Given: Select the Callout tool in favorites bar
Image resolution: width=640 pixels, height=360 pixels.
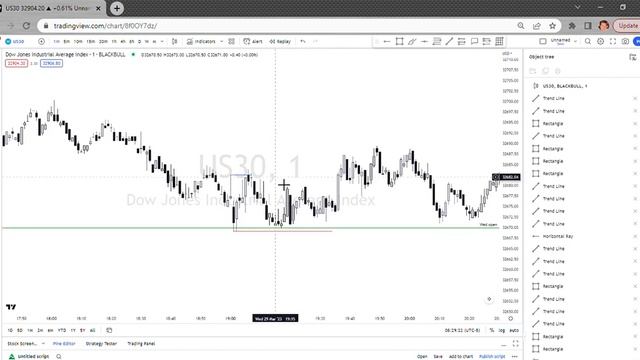Looking at the screenshot, I should [x=474, y=42].
